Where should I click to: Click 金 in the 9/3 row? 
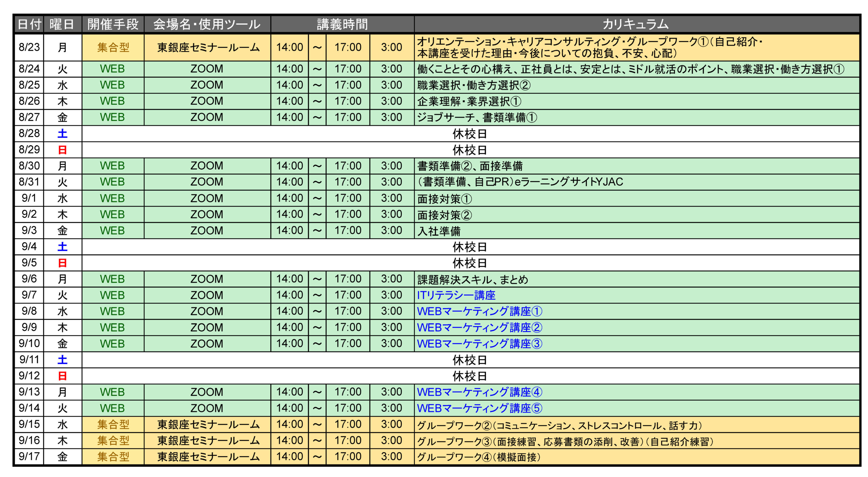pyautogui.click(x=62, y=231)
